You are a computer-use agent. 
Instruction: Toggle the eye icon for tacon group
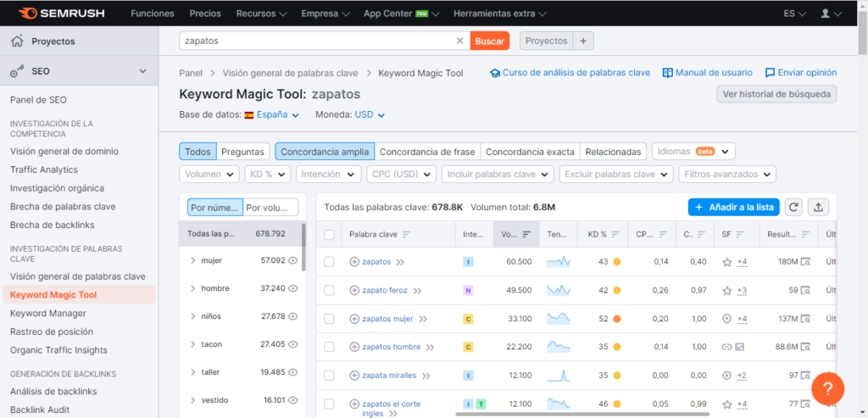293,344
